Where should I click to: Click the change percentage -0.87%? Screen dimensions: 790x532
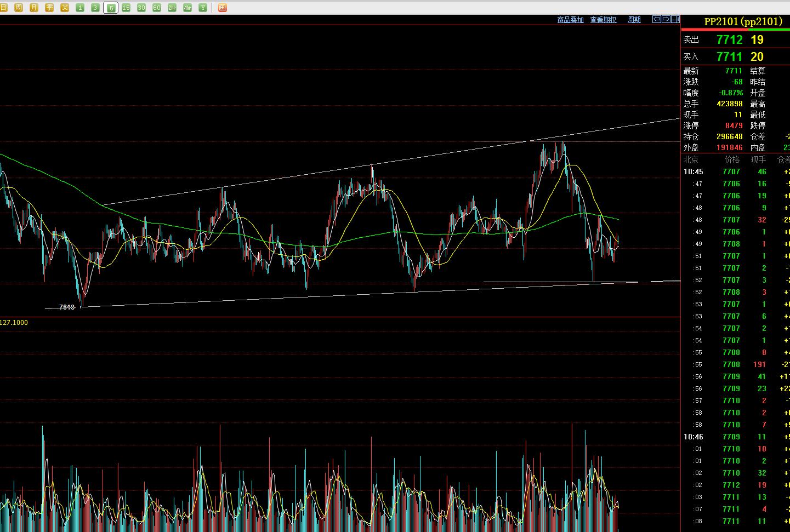tap(731, 93)
